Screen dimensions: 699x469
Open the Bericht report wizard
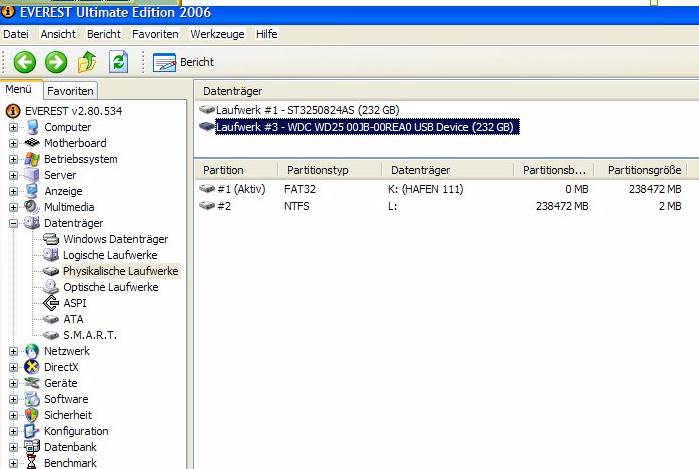pyautogui.click(x=183, y=62)
